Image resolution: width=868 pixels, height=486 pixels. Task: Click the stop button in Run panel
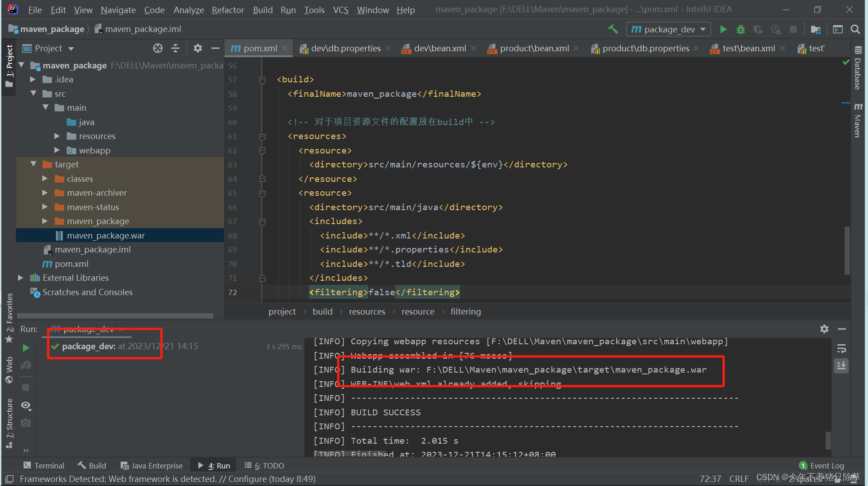coord(26,387)
